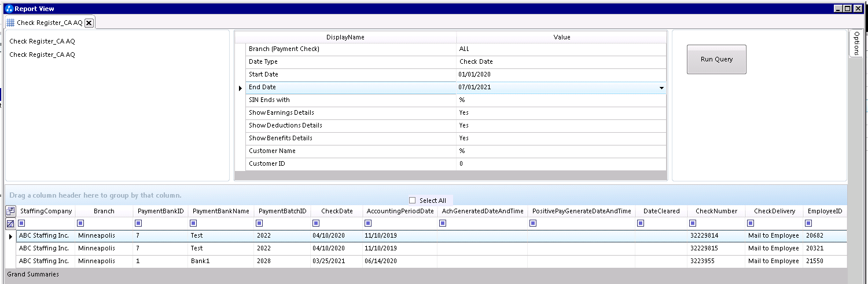Click the employee ID 20321 cell
Image resolution: width=868 pixels, height=284 pixels.
click(x=825, y=249)
